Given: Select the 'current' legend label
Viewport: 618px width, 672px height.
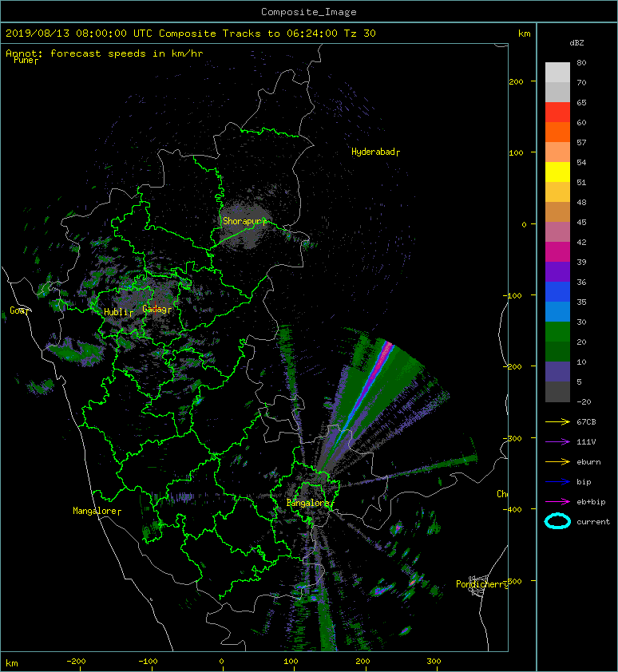Looking at the screenshot, I should click(x=593, y=522).
